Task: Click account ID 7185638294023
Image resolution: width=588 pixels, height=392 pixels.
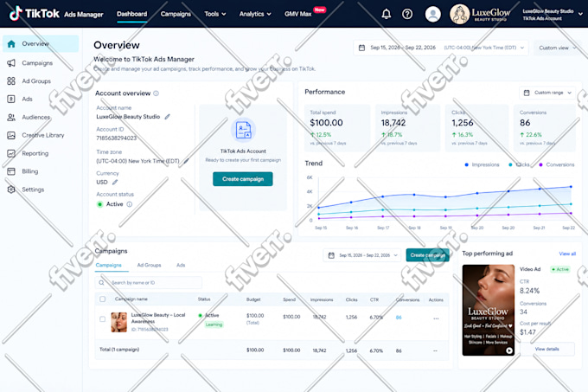Action: [x=116, y=138]
